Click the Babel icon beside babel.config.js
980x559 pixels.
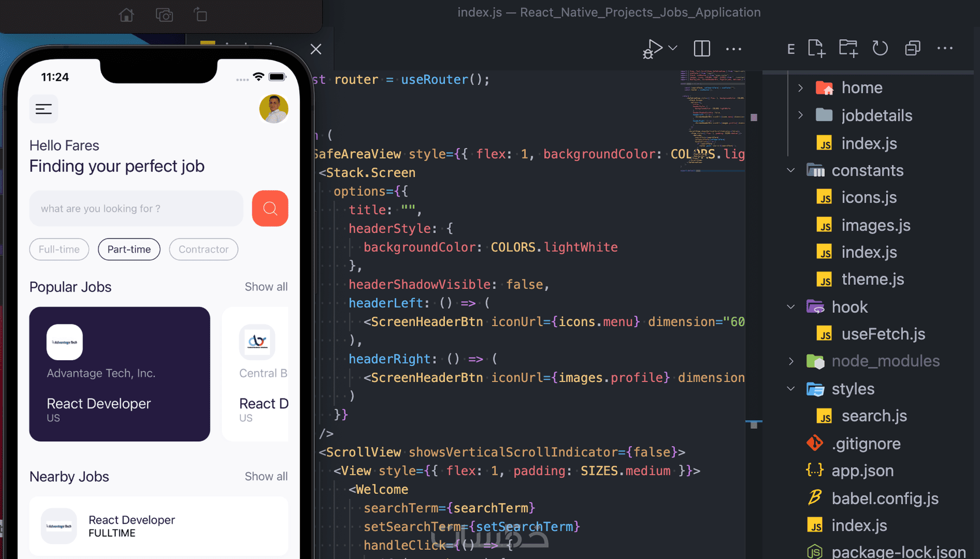[815, 497]
